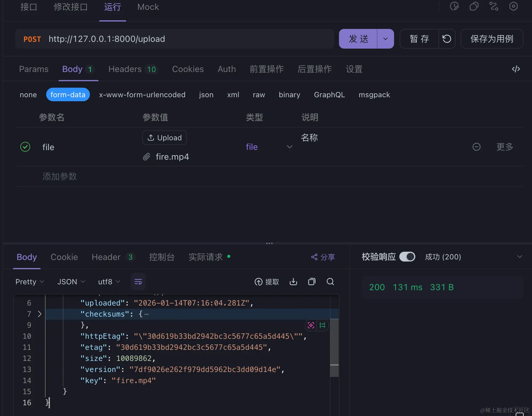The height and width of the screenshot is (416, 532).
Task: Select the json body type option
Action: 206,95
